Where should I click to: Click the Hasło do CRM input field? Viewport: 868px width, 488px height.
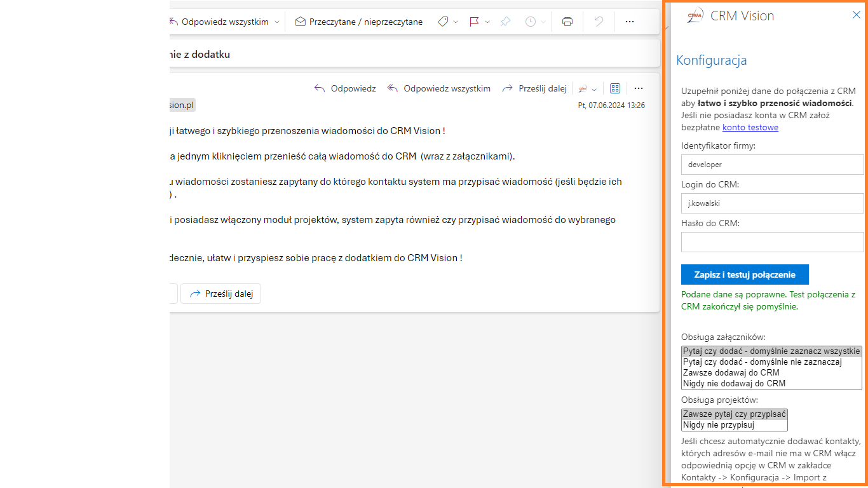[x=773, y=242]
